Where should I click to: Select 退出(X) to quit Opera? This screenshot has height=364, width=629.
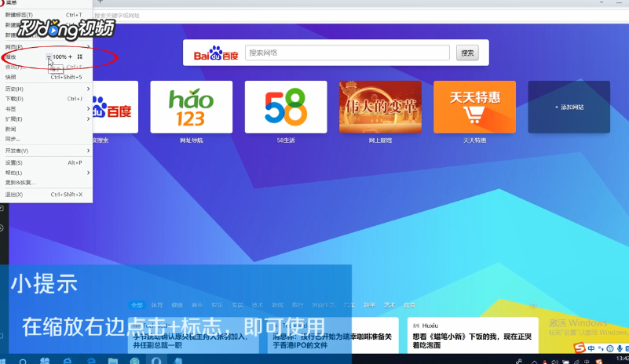pyautogui.click(x=46, y=195)
